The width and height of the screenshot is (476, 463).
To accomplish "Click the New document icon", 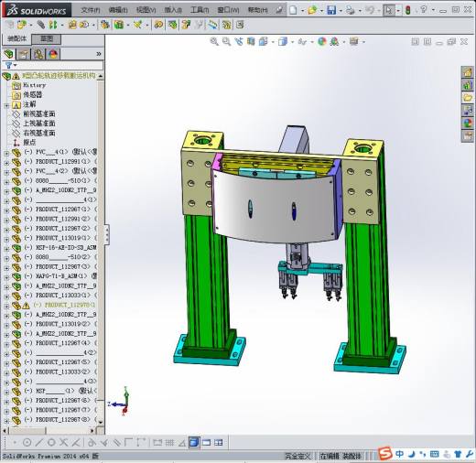I will [293, 10].
